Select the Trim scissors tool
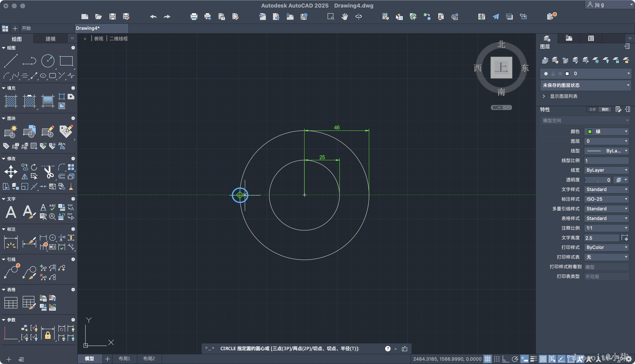Image resolution: width=635 pixels, height=364 pixels. coord(49,172)
